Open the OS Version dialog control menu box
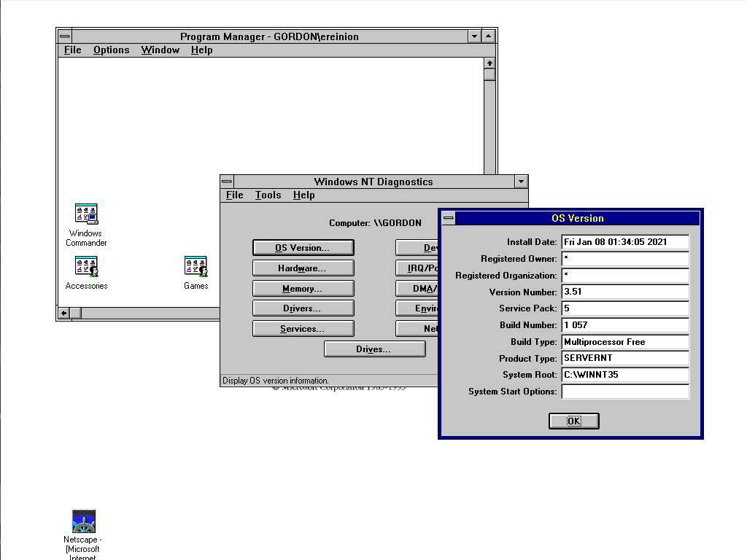The height and width of the screenshot is (560, 747). coord(448,218)
